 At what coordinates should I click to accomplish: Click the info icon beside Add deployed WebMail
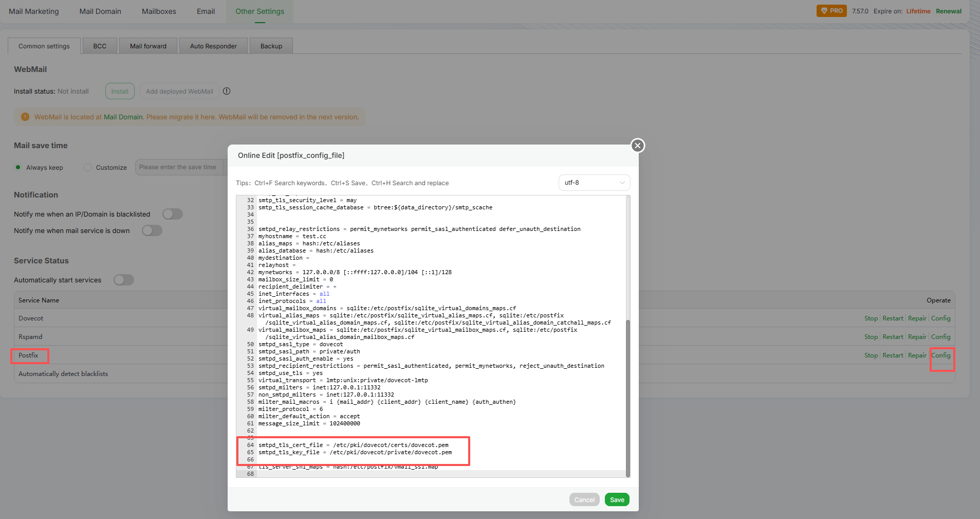point(227,91)
